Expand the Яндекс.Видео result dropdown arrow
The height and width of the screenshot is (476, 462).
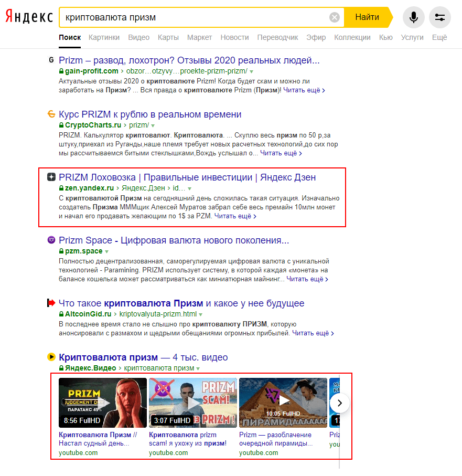198,368
